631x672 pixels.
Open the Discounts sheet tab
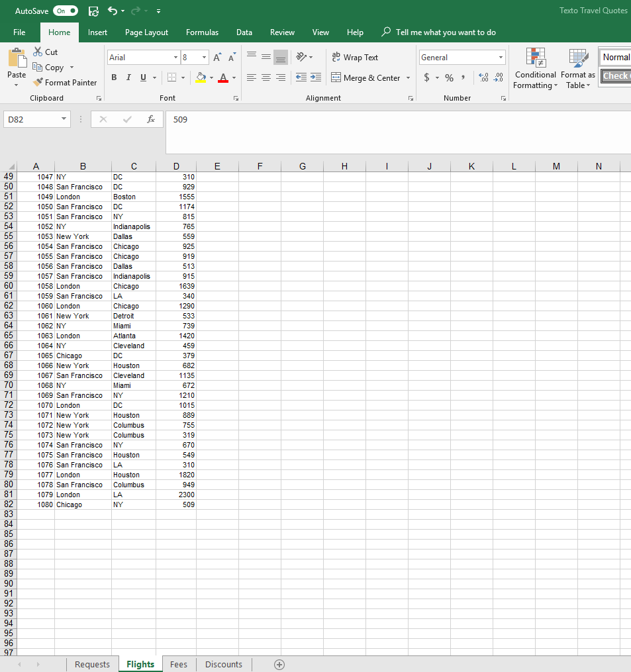coord(223,664)
